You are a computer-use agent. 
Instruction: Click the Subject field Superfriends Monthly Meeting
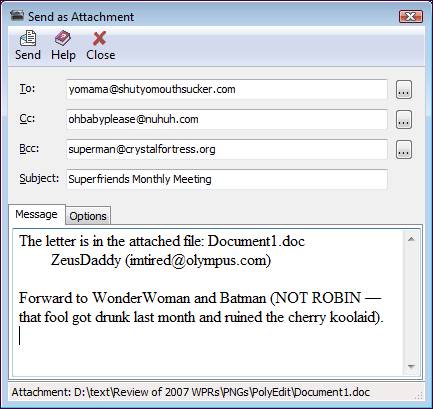coord(227,179)
